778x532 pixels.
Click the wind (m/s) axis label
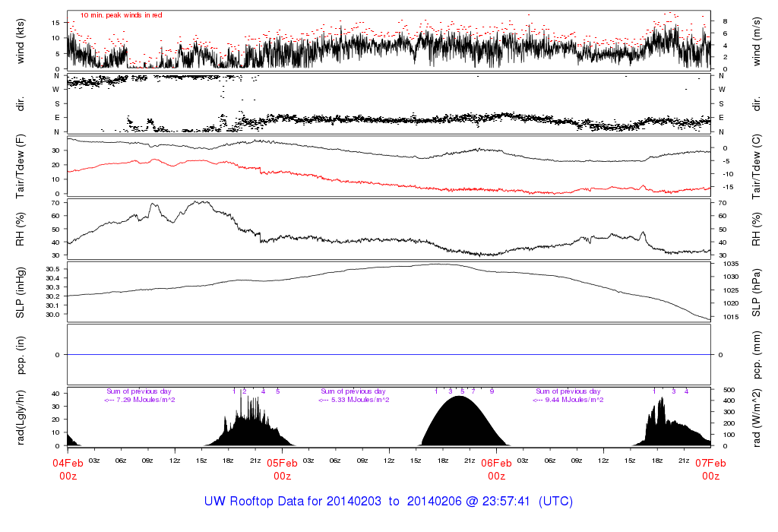click(x=757, y=40)
